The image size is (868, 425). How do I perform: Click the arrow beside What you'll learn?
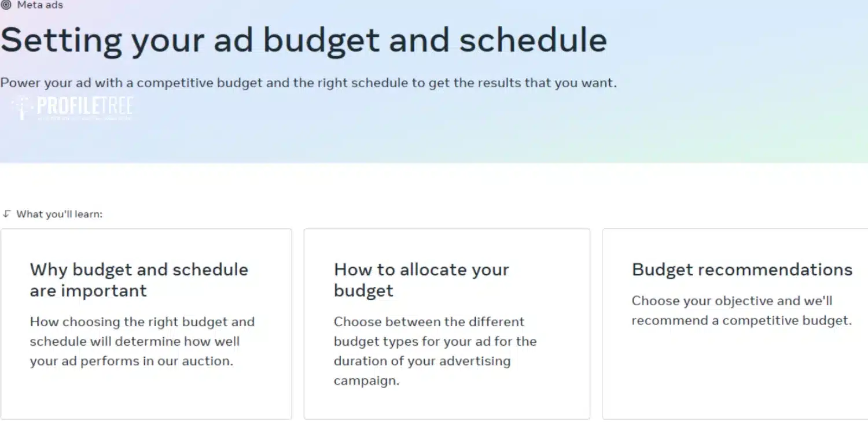(7, 214)
